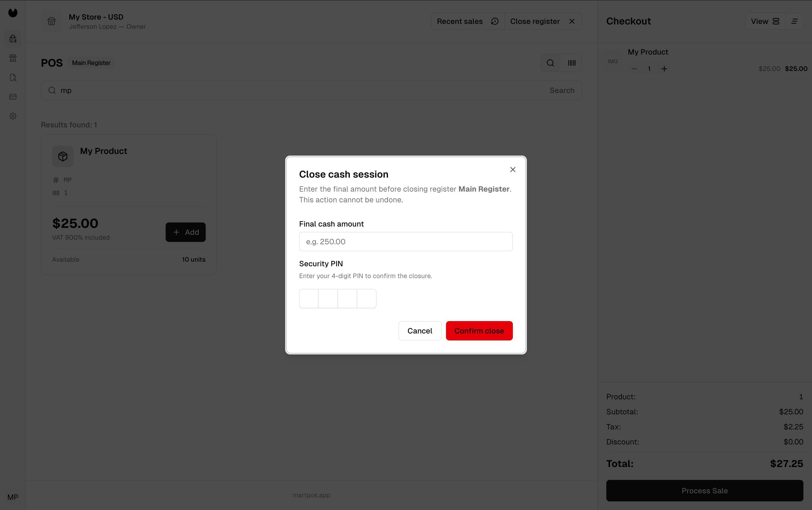Open the store section via shop sidebar icon
This screenshot has height=510, width=812.
point(13,58)
